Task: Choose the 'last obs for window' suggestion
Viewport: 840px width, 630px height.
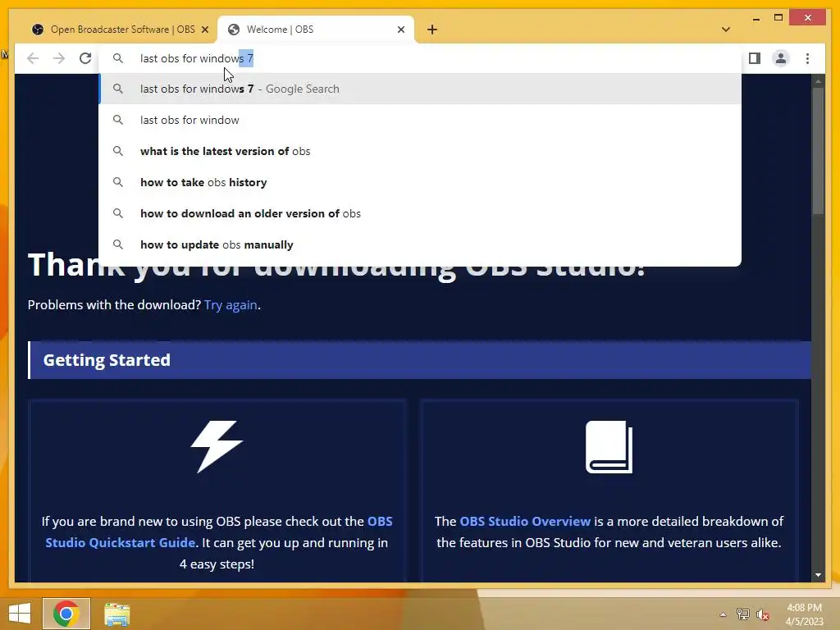Action: (420, 120)
